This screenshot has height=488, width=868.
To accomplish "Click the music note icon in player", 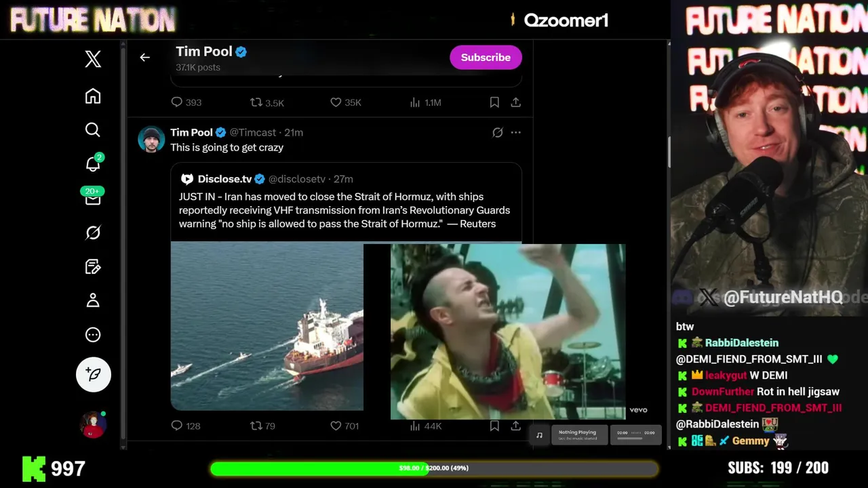I will pyautogui.click(x=539, y=435).
